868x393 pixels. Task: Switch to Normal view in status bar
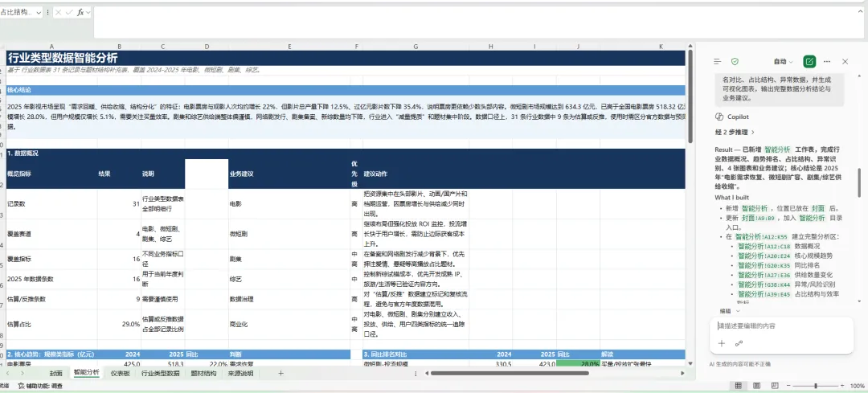pos(738,386)
